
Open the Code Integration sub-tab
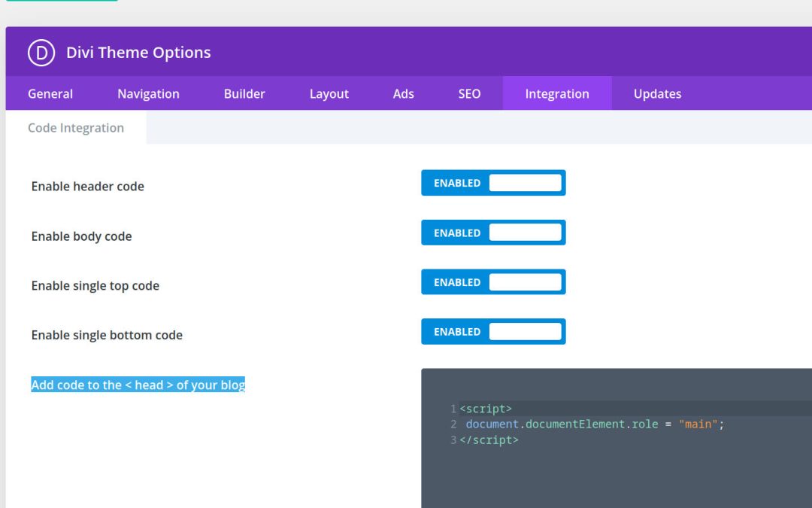click(76, 127)
